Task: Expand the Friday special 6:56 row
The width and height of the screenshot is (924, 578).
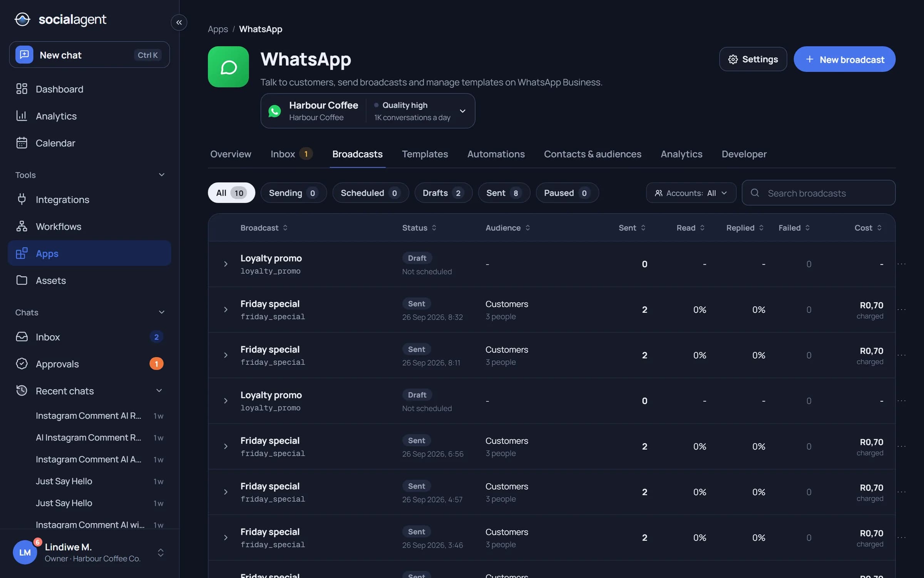Action: pyautogui.click(x=226, y=446)
